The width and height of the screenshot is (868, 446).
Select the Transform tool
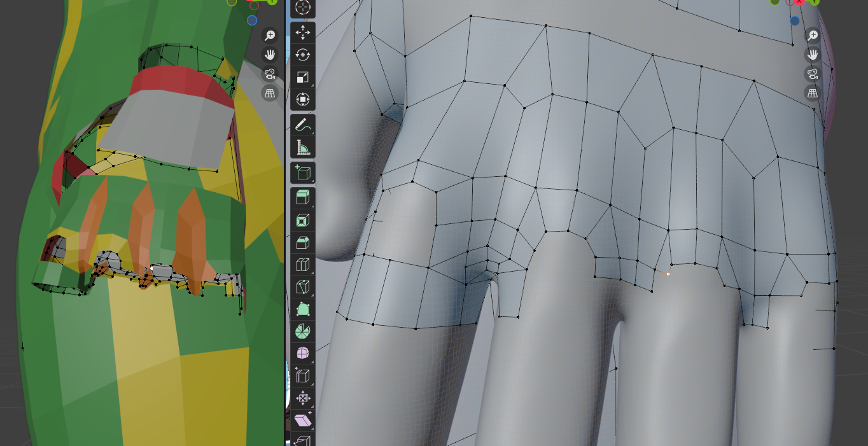(303, 100)
